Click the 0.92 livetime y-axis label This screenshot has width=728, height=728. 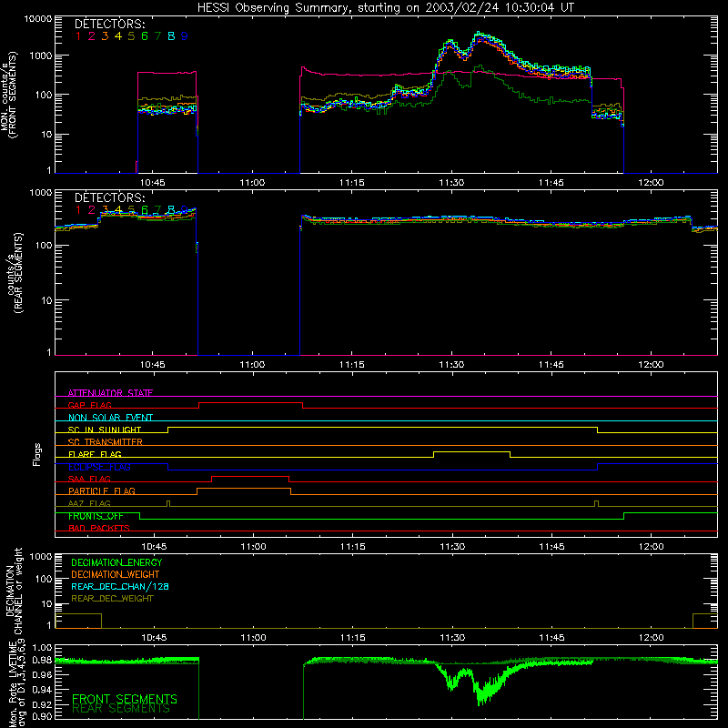point(42,704)
